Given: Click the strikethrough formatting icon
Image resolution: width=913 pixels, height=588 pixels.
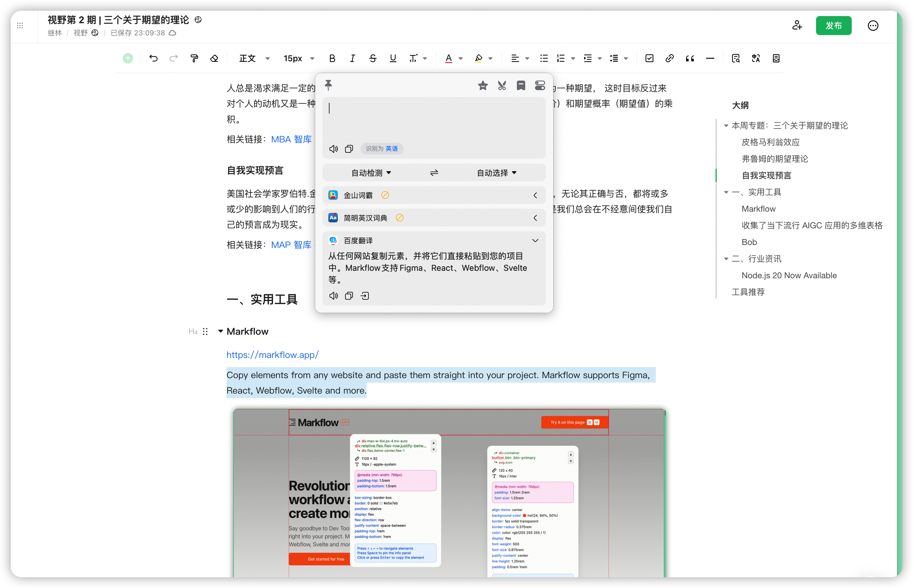Looking at the screenshot, I should (x=373, y=59).
